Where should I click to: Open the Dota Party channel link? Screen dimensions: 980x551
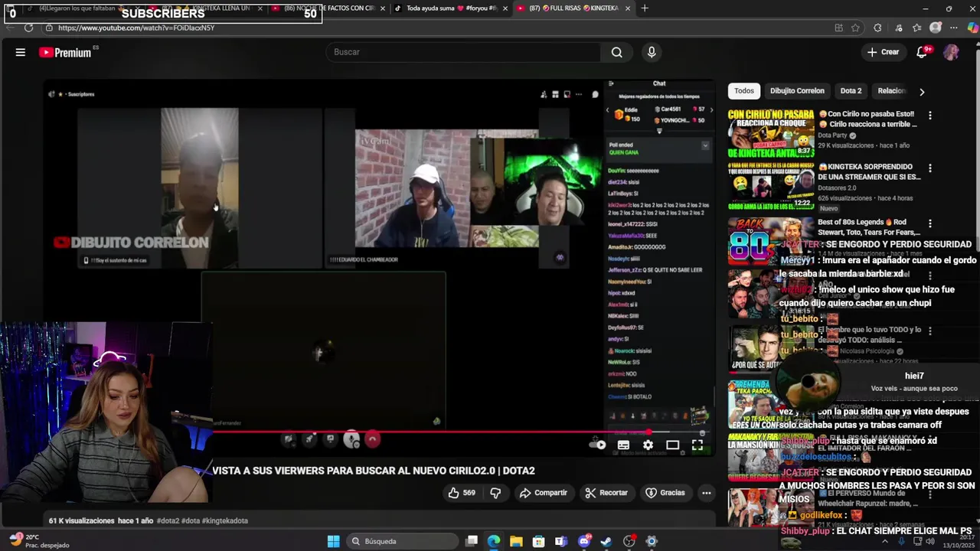[x=831, y=135]
